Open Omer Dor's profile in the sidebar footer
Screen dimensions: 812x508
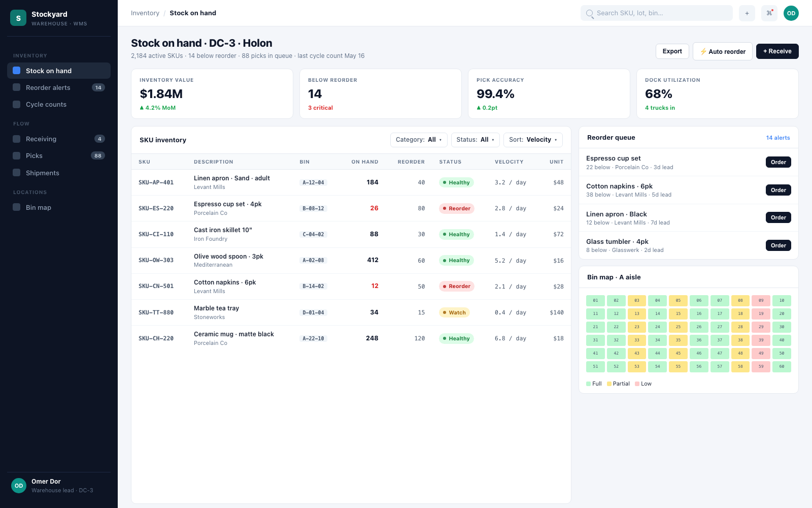click(x=59, y=486)
